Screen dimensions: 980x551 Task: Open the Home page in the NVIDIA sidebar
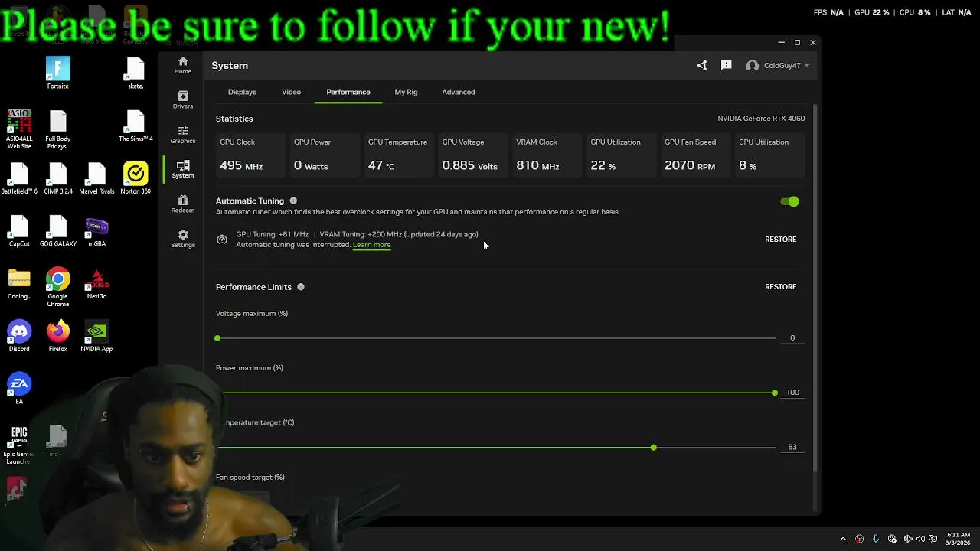tap(183, 65)
